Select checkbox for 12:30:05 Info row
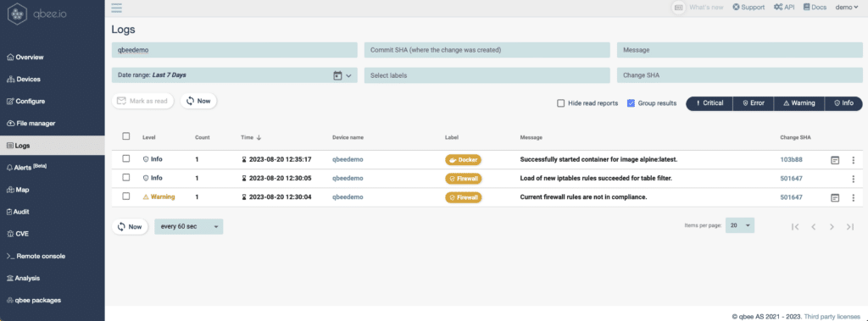The image size is (868, 321). [126, 178]
